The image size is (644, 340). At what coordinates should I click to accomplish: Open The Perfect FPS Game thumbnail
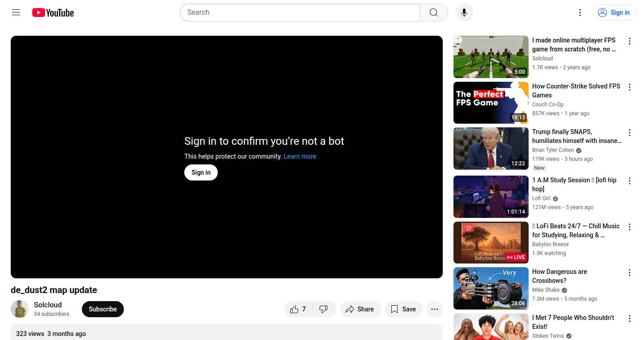(491, 103)
